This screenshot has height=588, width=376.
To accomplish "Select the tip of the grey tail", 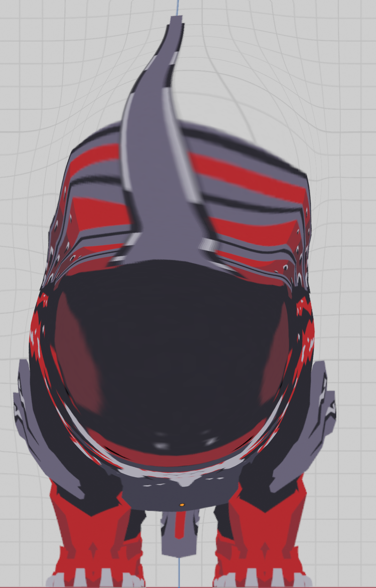I will [x=177, y=22].
